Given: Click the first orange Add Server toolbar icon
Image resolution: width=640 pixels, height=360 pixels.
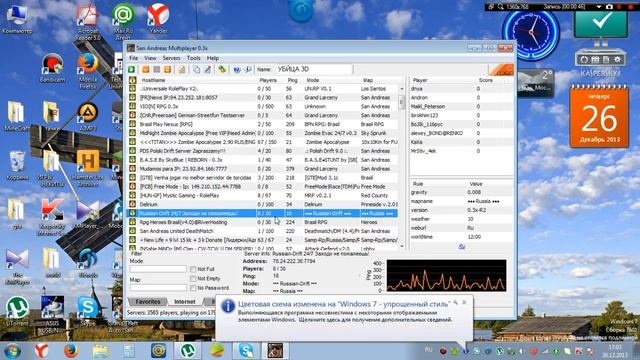Looking at the screenshot, I should coord(146,69).
